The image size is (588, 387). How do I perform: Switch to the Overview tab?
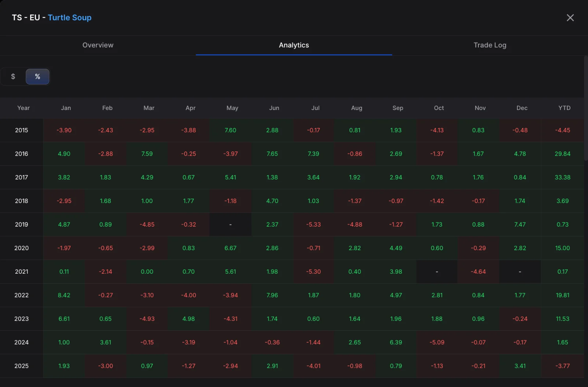(x=98, y=45)
